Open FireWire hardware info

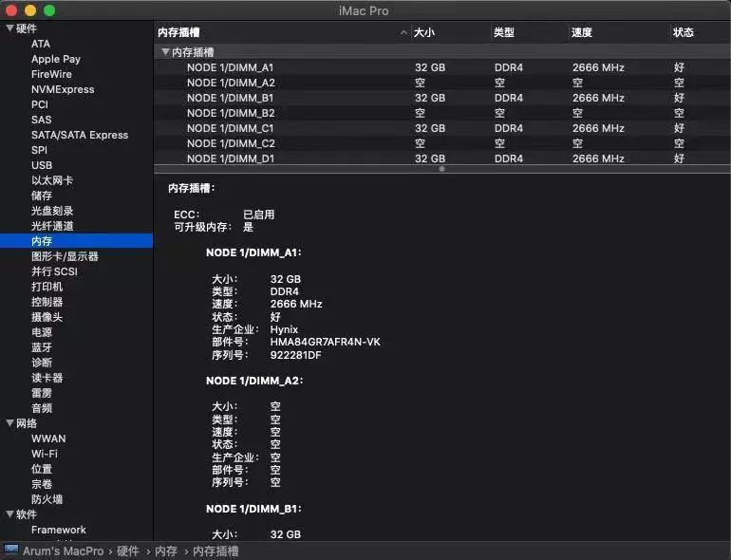tap(51, 74)
